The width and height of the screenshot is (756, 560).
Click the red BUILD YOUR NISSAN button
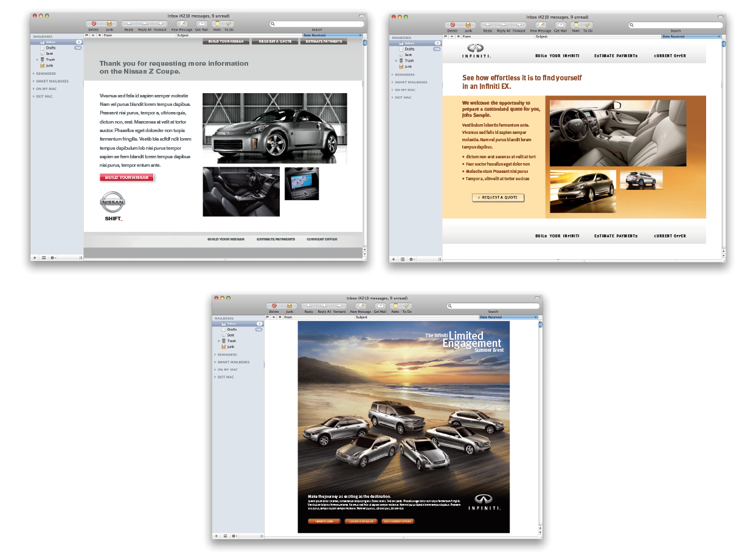(127, 178)
